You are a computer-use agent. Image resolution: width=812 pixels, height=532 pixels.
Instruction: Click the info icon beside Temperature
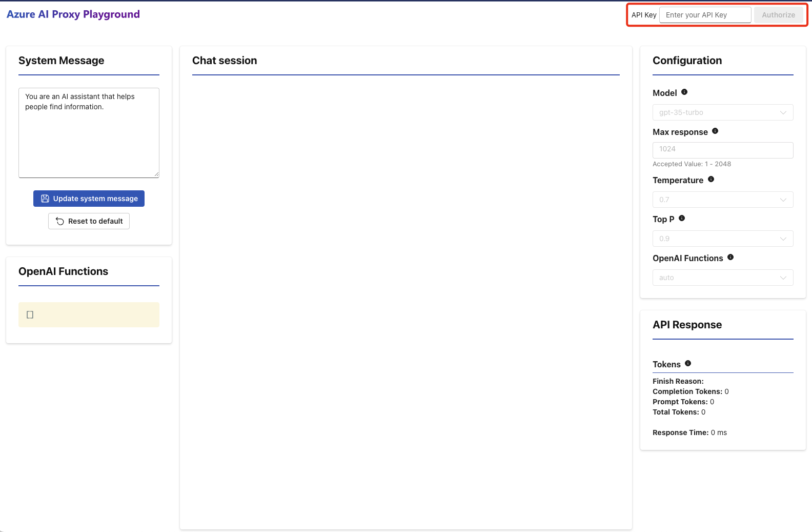(711, 180)
